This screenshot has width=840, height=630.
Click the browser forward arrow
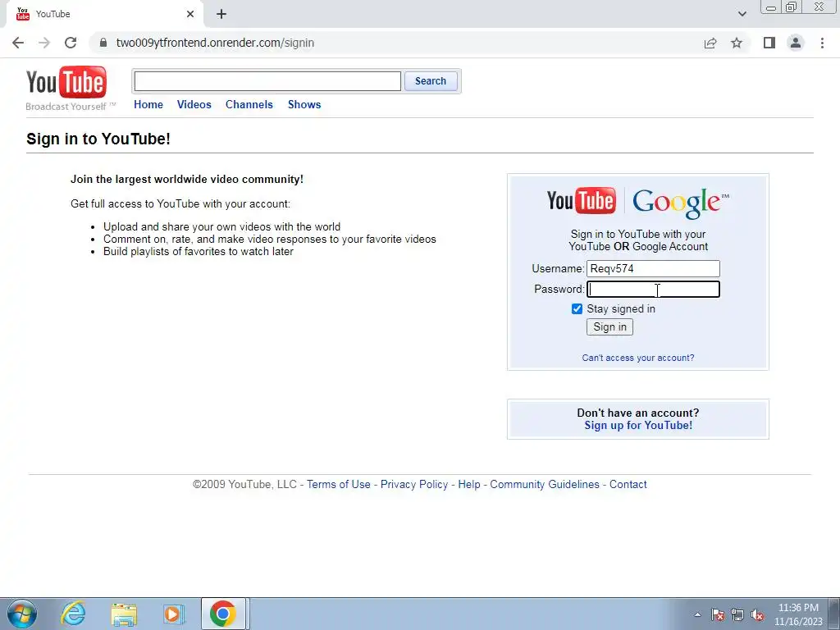[44, 43]
